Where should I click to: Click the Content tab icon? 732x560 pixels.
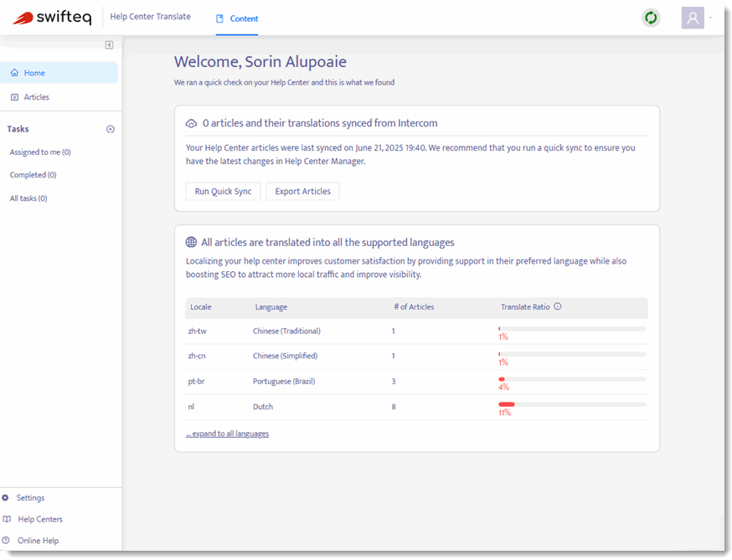pyautogui.click(x=219, y=18)
